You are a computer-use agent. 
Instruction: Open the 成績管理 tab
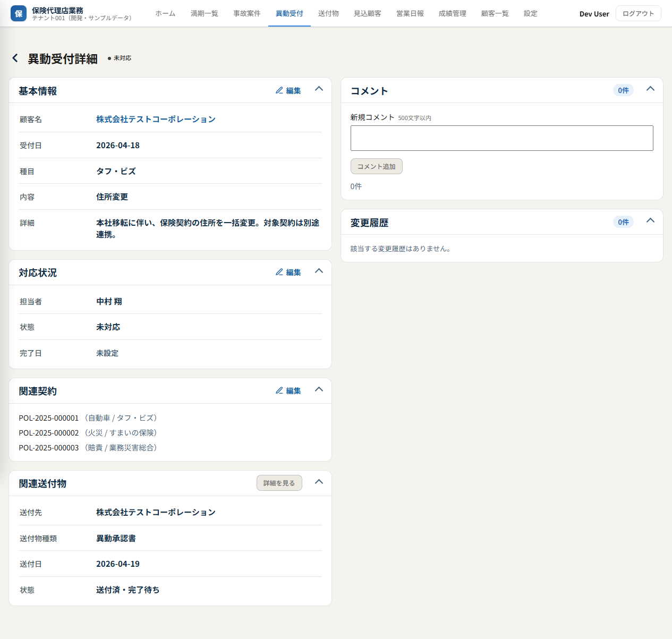point(453,13)
